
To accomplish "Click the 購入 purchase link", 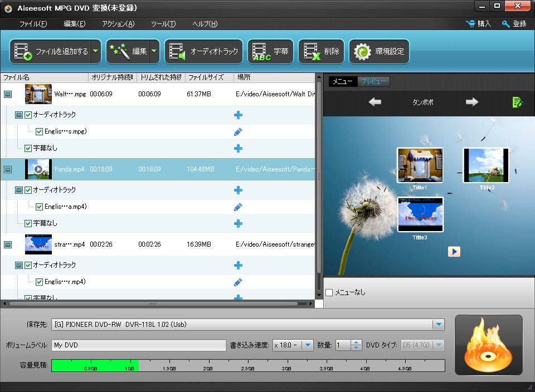I will [479, 24].
